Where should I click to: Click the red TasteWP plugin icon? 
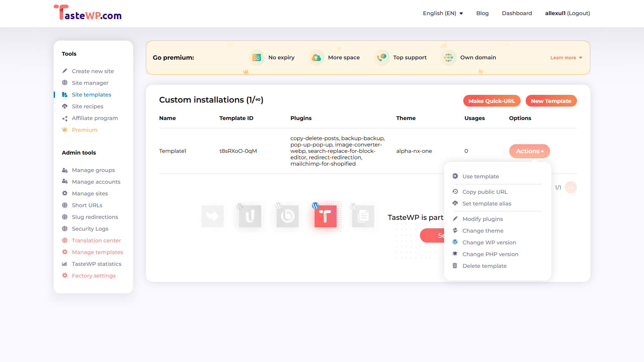(325, 216)
